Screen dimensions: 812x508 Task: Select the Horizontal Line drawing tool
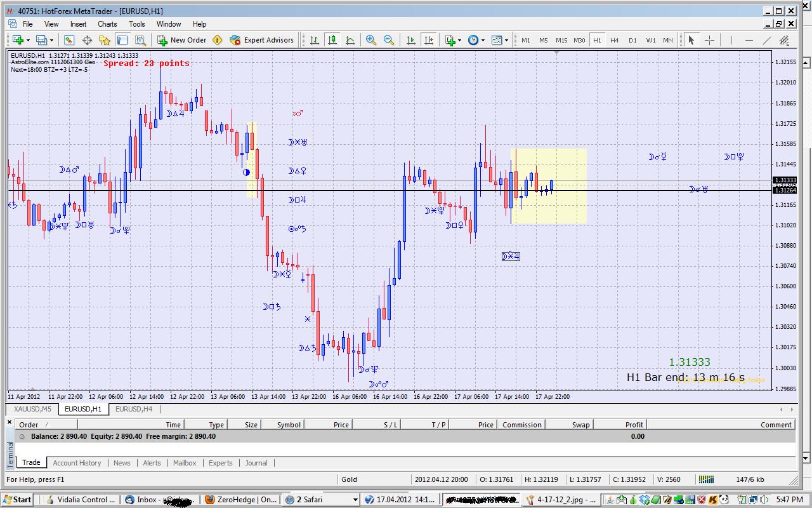point(749,40)
